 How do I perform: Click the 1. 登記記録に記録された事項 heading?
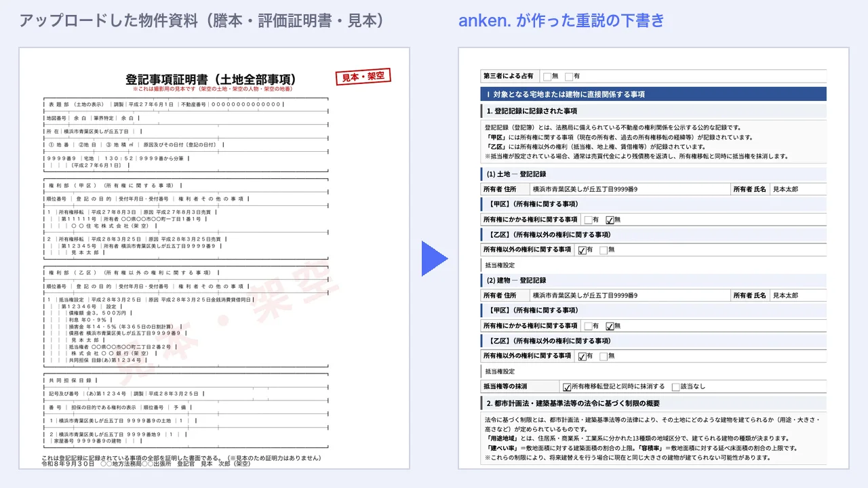coord(654,111)
